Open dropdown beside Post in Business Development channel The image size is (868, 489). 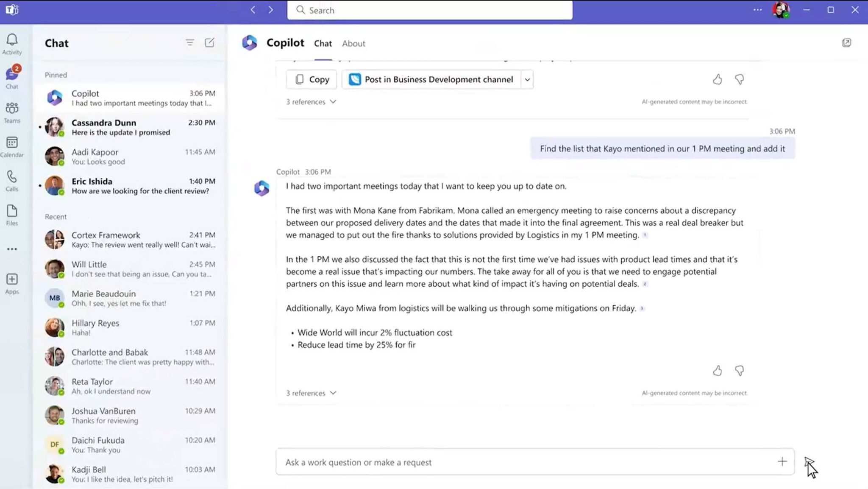pyautogui.click(x=527, y=79)
